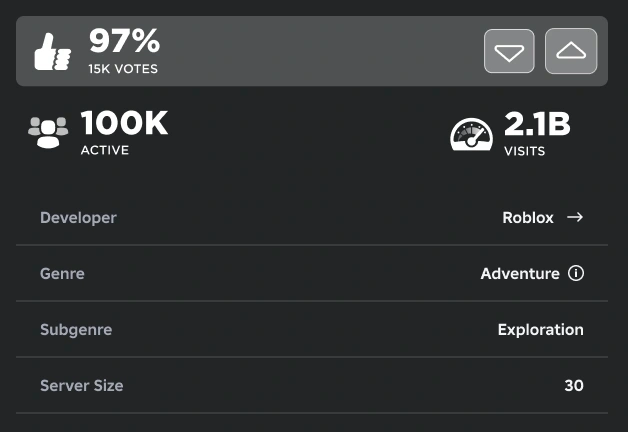628x432 pixels.
Task: Open the Roblox developer link
Action: (528, 218)
